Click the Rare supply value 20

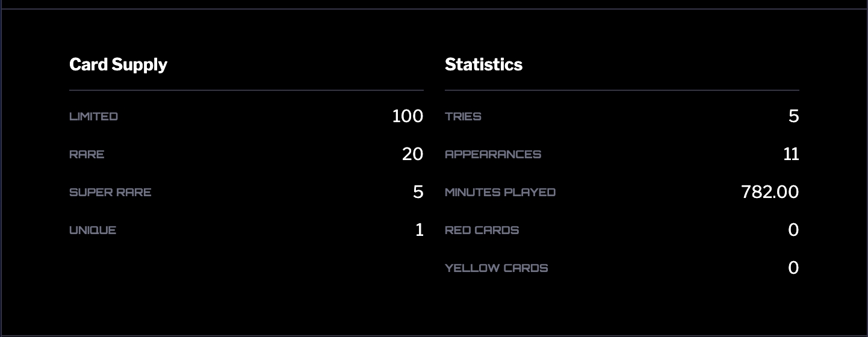click(x=412, y=154)
